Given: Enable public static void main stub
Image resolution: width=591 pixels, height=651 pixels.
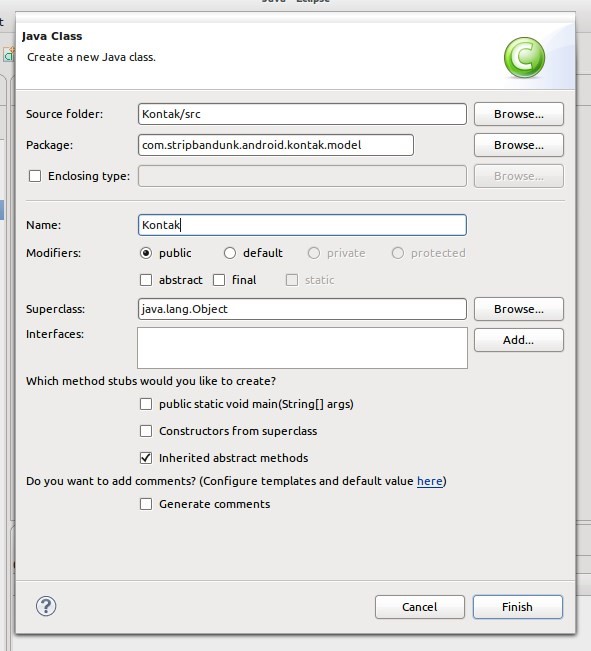Looking at the screenshot, I should pyautogui.click(x=146, y=404).
